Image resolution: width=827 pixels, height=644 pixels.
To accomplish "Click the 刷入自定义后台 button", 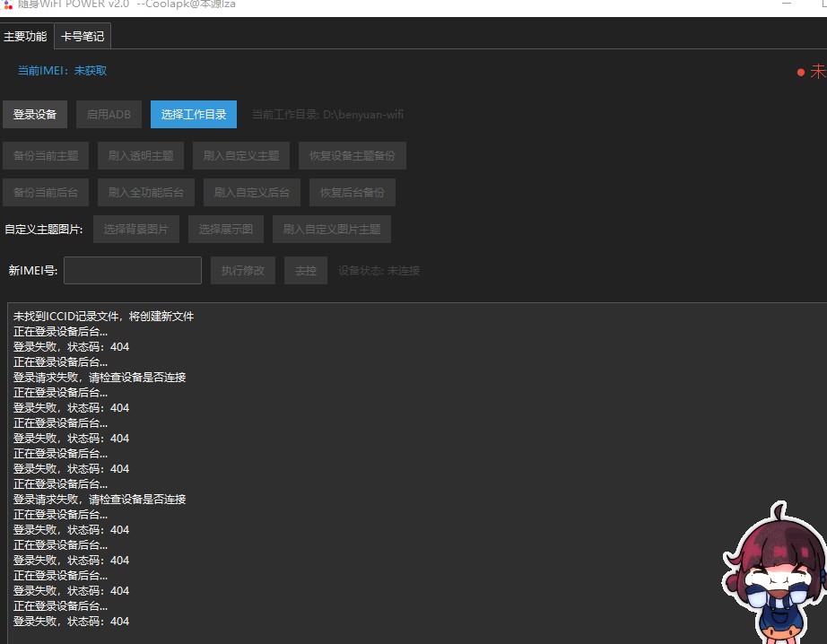I will point(252,193).
